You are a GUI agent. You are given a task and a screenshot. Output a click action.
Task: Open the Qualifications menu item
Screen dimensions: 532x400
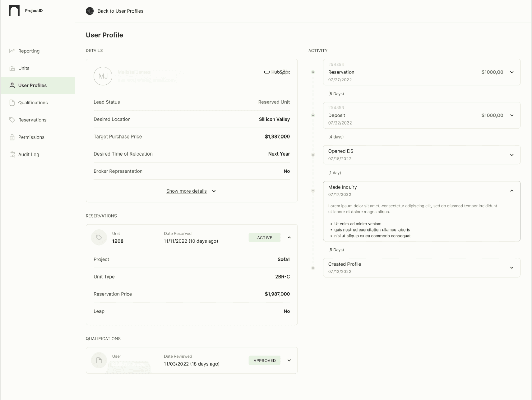pos(33,103)
